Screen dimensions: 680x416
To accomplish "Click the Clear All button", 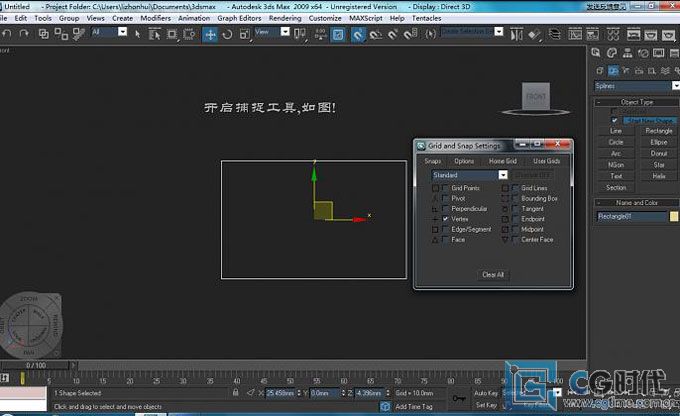I will coord(493,275).
